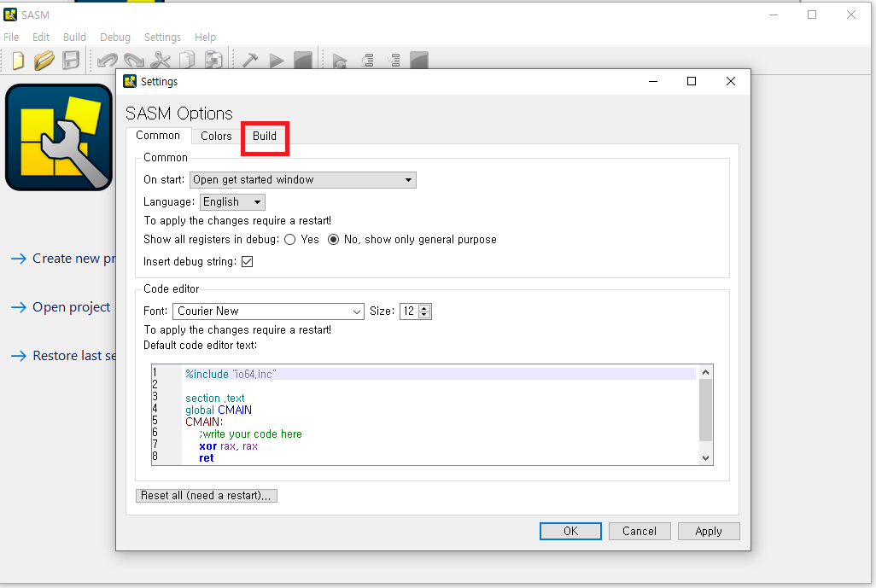Click the Stop program square icon
The height and width of the screenshot is (588, 876).
pyautogui.click(x=303, y=61)
